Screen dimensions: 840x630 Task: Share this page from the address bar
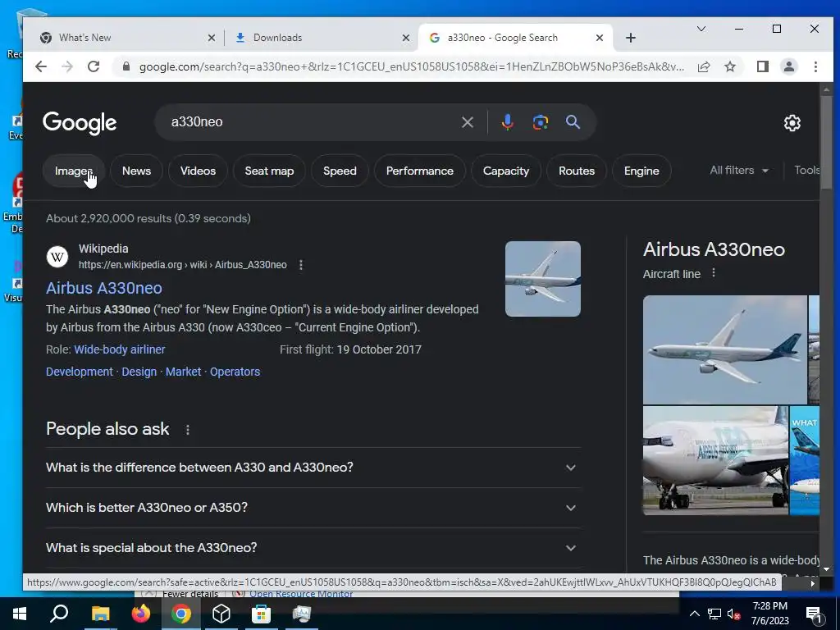tap(704, 66)
